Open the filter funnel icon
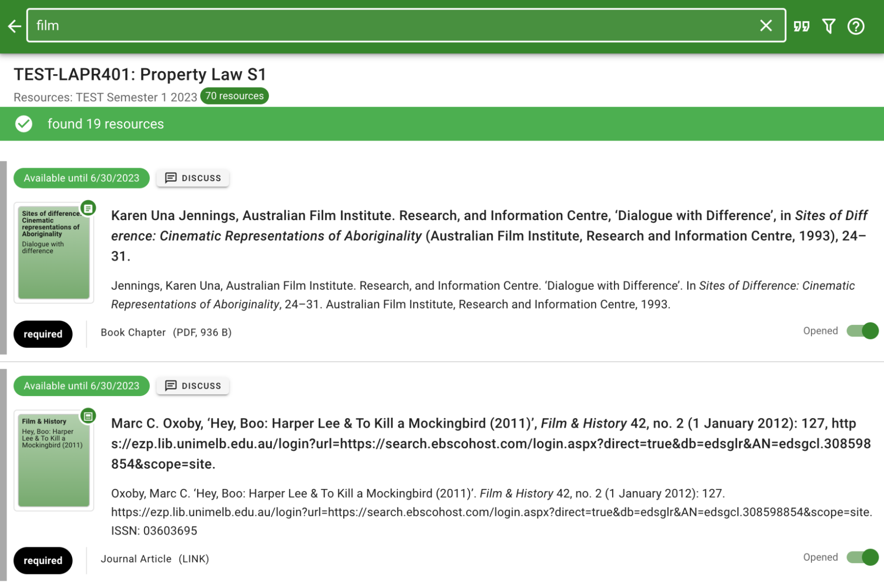The height and width of the screenshot is (588, 884). 828,26
